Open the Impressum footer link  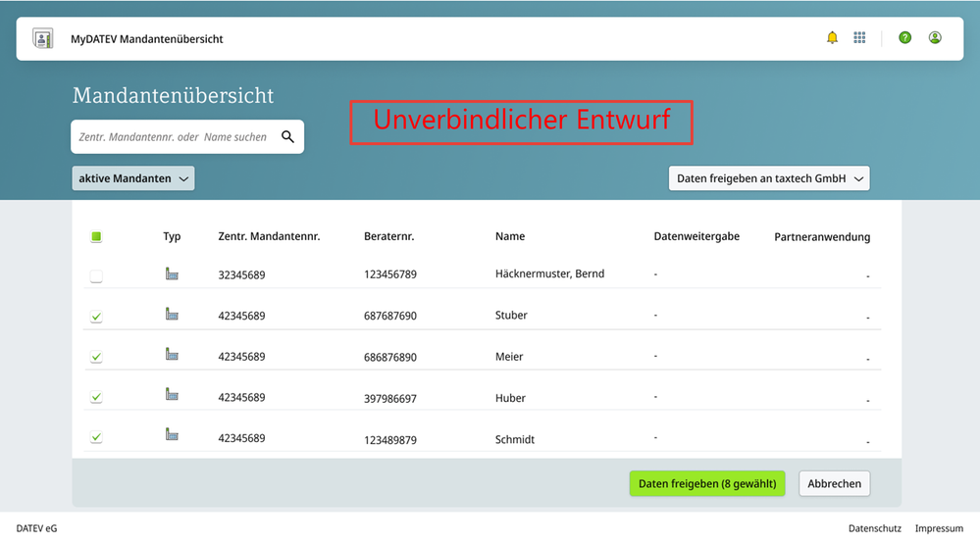(939, 528)
